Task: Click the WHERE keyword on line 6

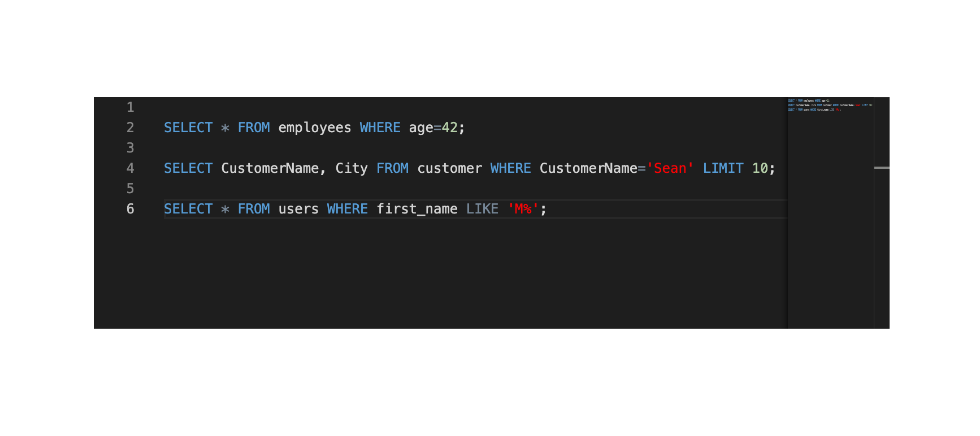Action: tap(348, 209)
